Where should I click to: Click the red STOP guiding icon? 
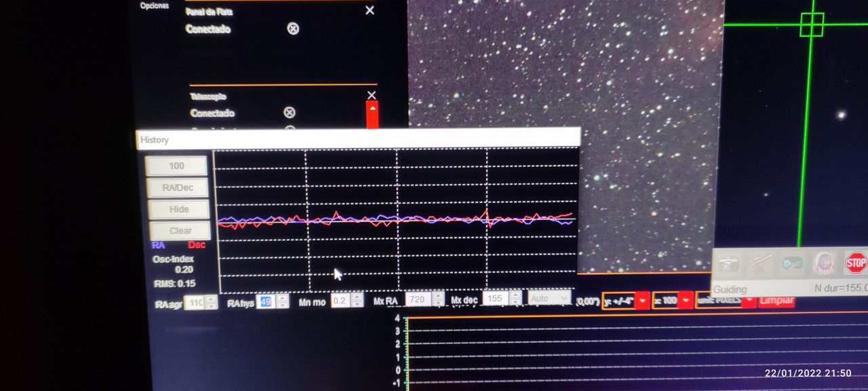point(856,263)
